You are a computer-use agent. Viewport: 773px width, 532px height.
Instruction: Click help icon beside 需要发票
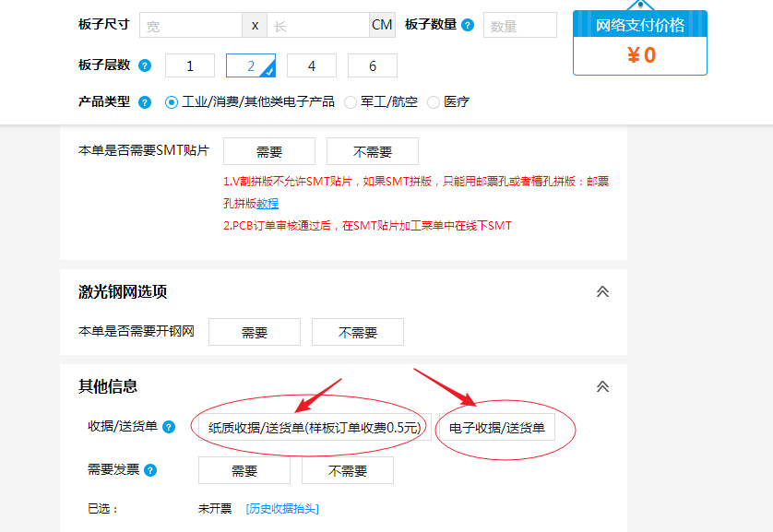150,470
